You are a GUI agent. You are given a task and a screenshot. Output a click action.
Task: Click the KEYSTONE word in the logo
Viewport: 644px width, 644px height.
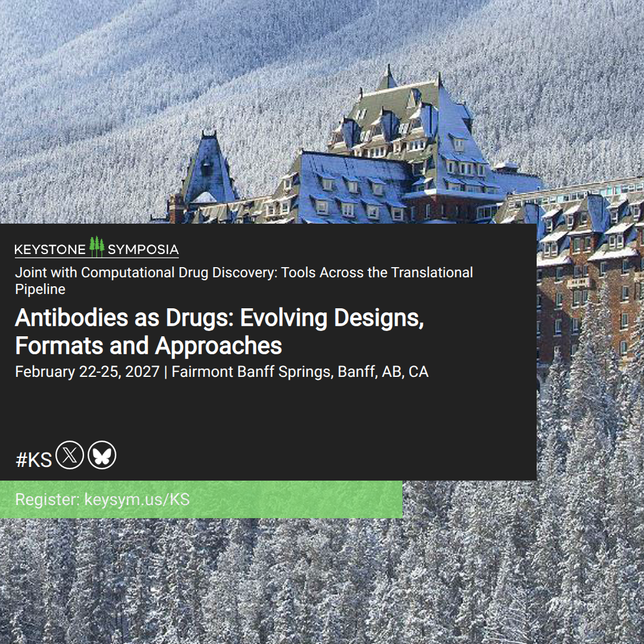(x=50, y=249)
